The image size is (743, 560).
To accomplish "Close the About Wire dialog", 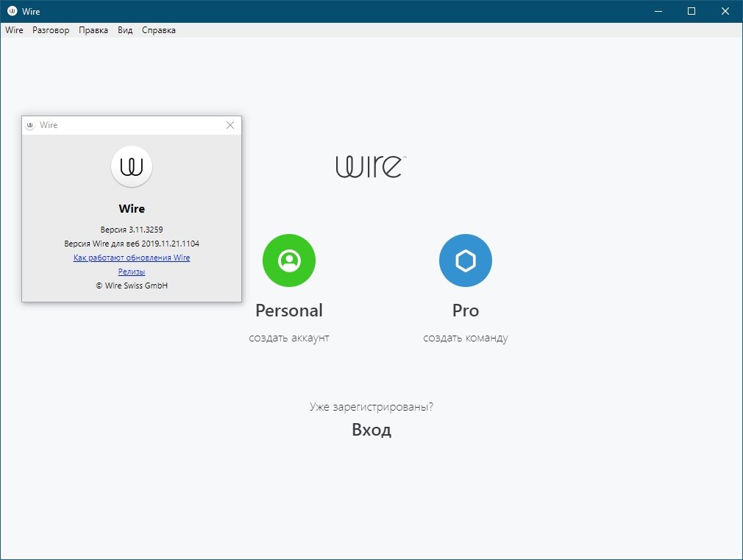I will [230, 125].
